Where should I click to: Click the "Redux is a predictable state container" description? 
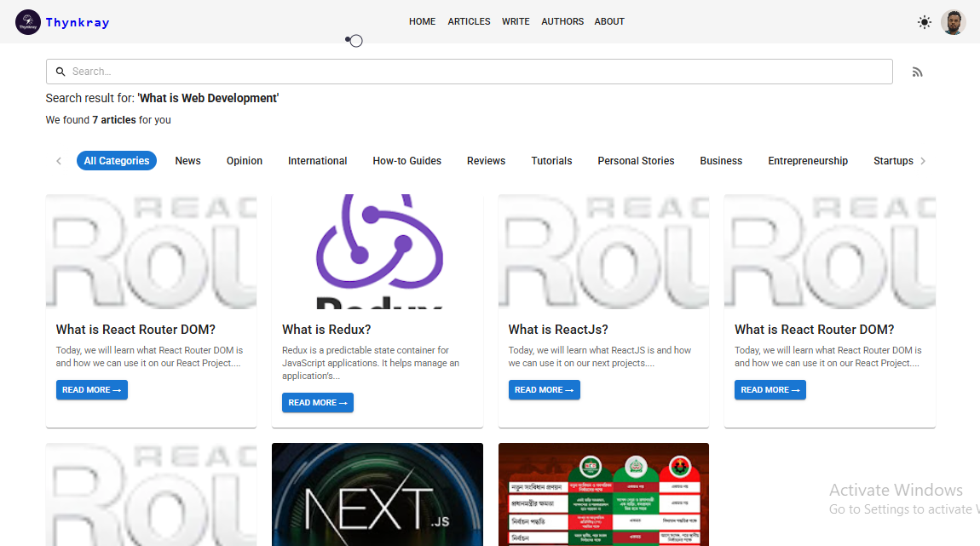[371, 363]
